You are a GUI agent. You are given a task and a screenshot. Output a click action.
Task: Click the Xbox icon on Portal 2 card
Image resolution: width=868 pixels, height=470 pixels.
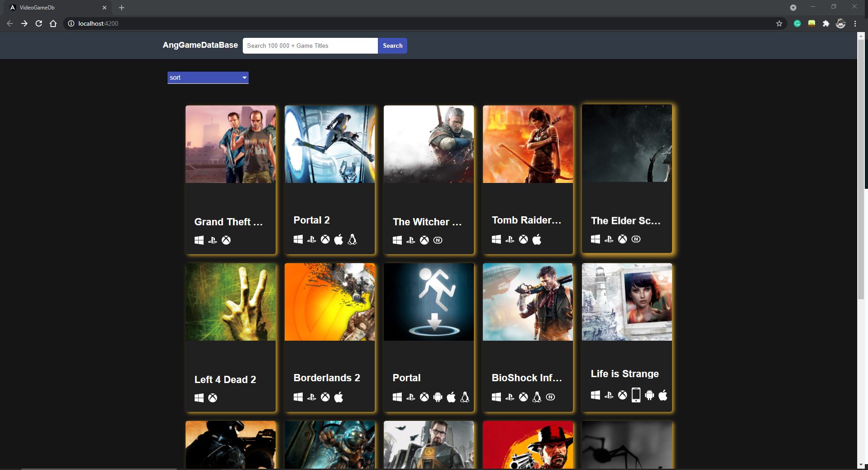325,239
